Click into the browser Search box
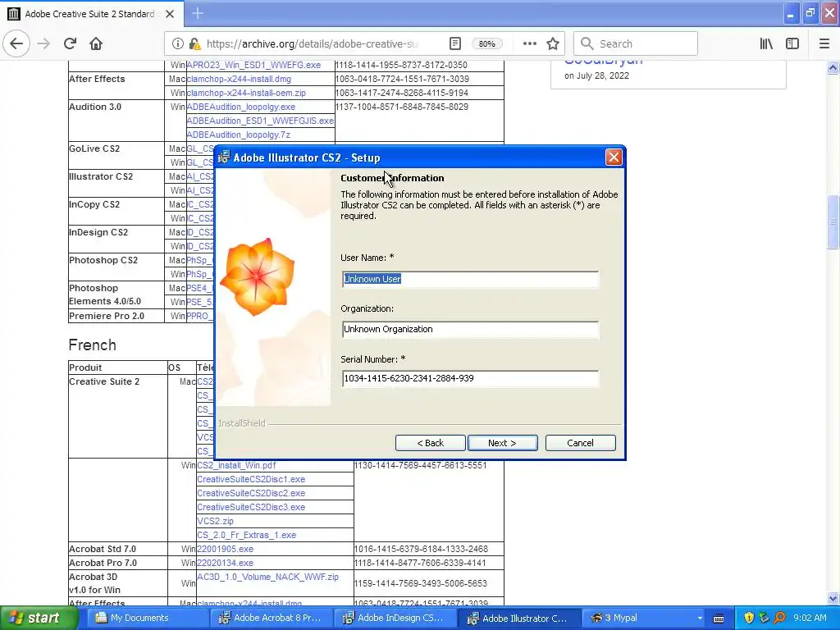The height and width of the screenshot is (630, 840). point(636,44)
